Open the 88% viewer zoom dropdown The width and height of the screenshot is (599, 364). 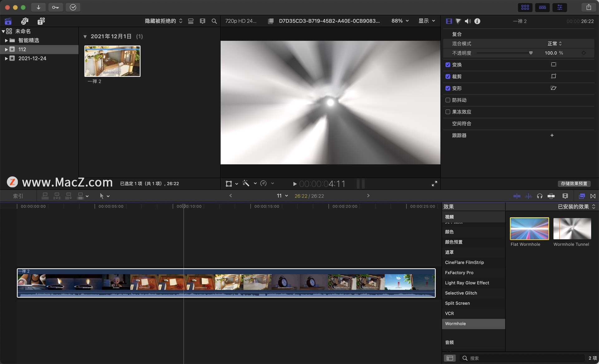(x=400, y=21)
